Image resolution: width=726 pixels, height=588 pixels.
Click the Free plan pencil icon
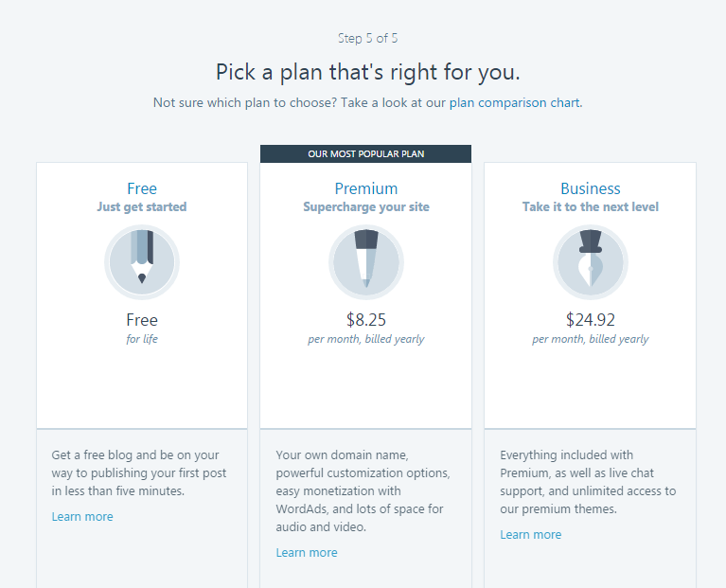[x=142, y=262]
